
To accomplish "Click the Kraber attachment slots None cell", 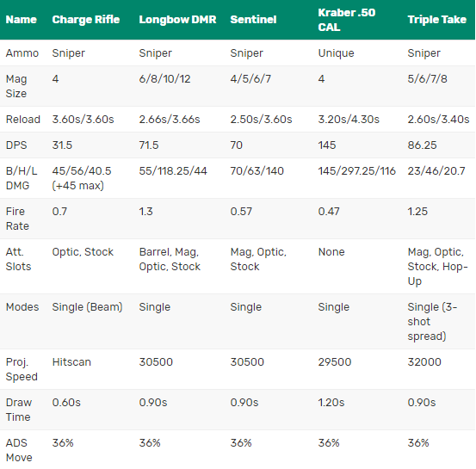I will coord(331,252).
